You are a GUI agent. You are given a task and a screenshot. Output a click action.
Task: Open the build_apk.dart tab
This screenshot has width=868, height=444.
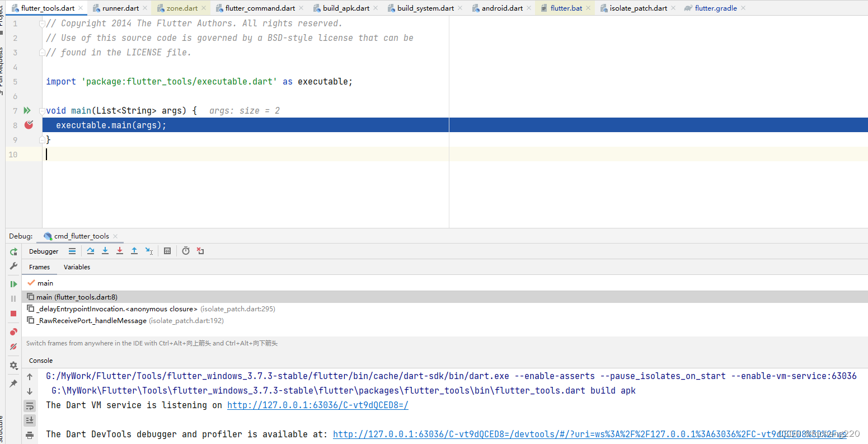(x=346, y=8)
